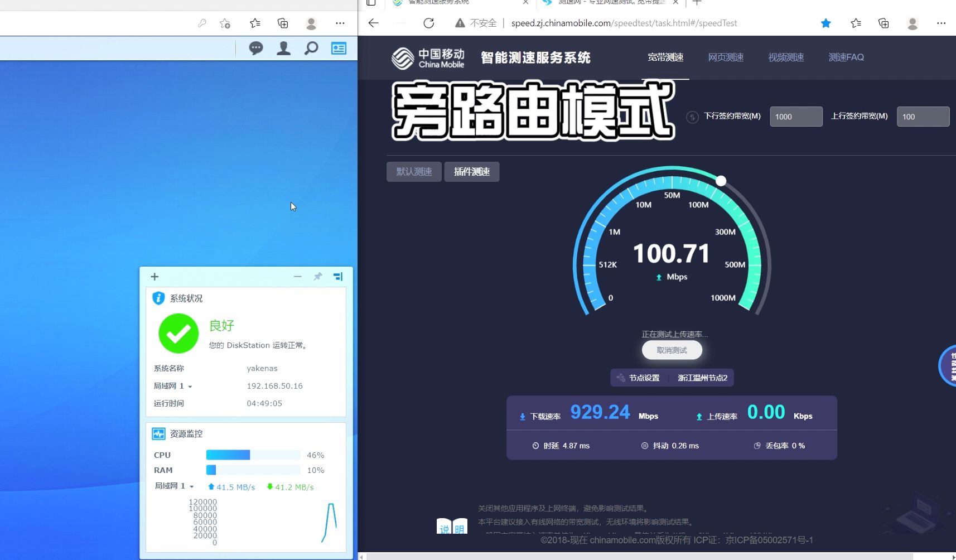
Task: Select the 插件测速 test mode
Action: point(472,172)
